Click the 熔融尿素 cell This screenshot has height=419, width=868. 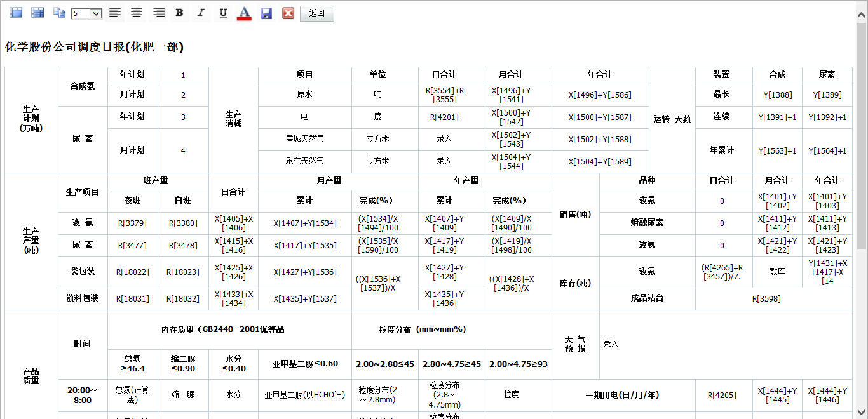(647, 223)
